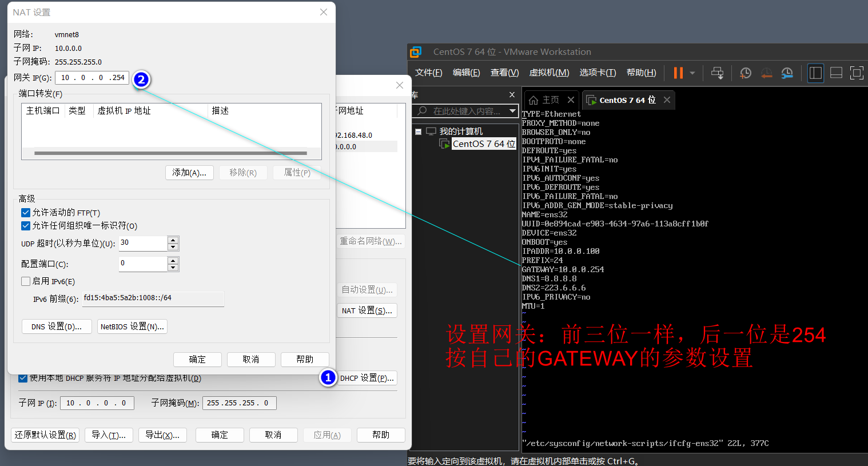
Task: Click 添加(A)... in port forwarding section
Action: pos(189,173)
